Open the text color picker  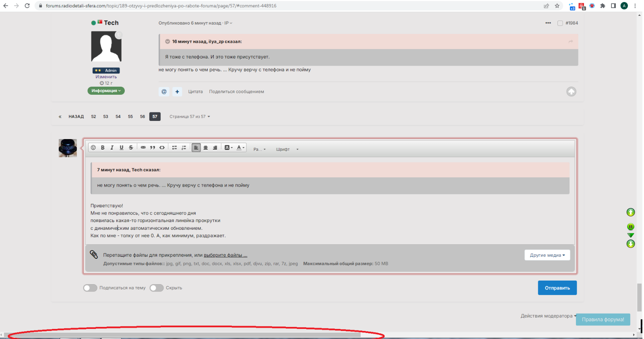coord(240,148)
